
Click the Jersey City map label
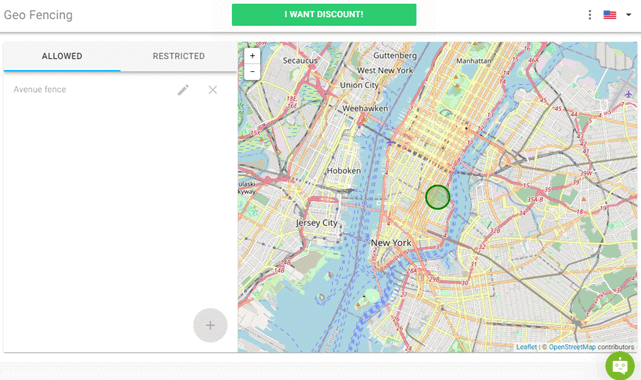[316, 223]
